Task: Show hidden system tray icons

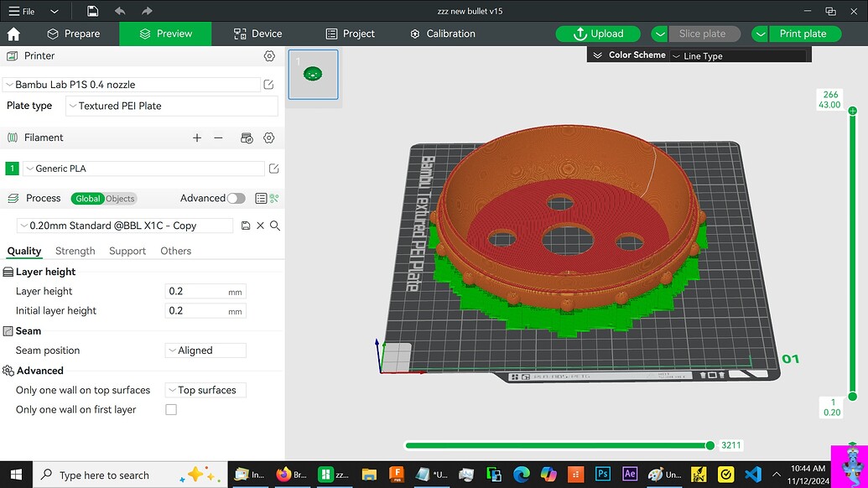Action: coord(776,475)
